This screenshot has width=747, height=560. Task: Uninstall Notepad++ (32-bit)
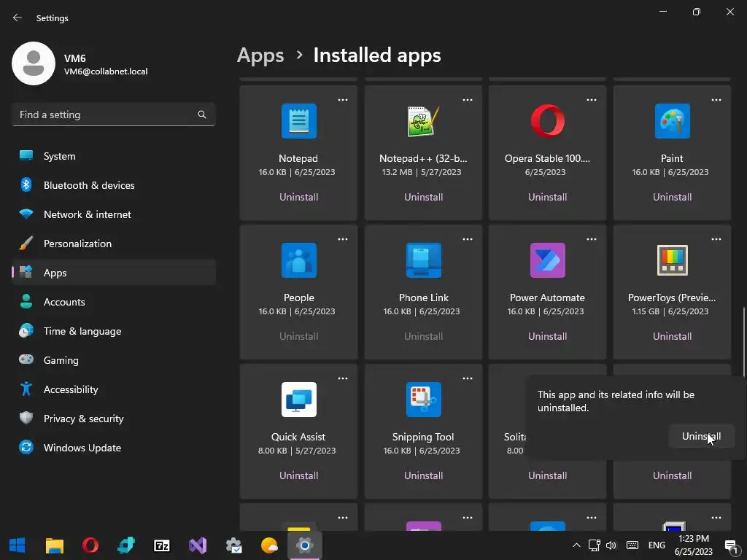(x=424, y=197)
